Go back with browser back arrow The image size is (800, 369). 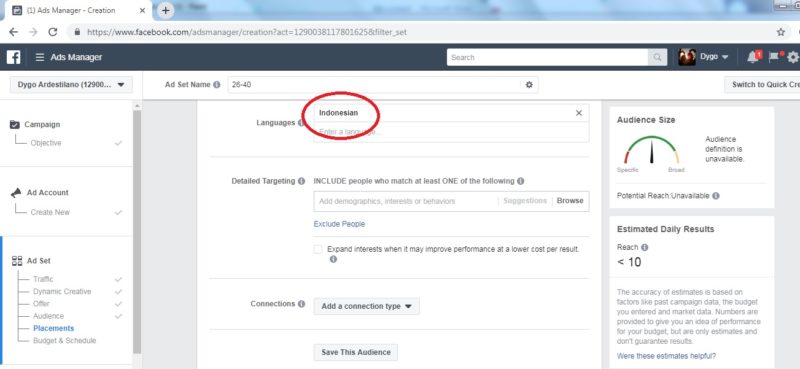(13, 32)
